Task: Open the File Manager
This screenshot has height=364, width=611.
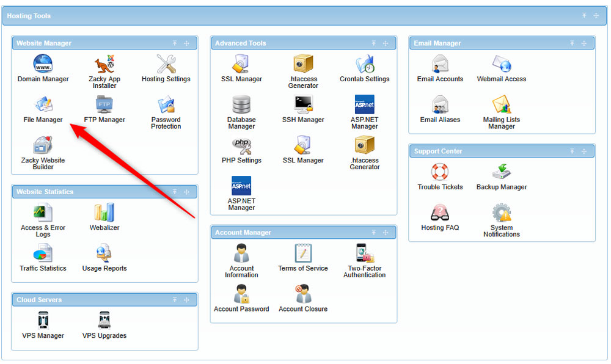Action: (43, 109)
